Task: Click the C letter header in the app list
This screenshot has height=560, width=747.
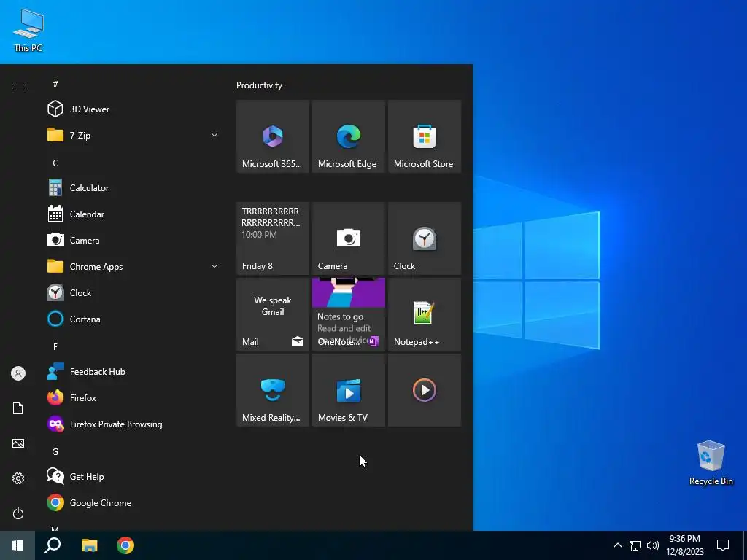Action: tap(55, 163)
